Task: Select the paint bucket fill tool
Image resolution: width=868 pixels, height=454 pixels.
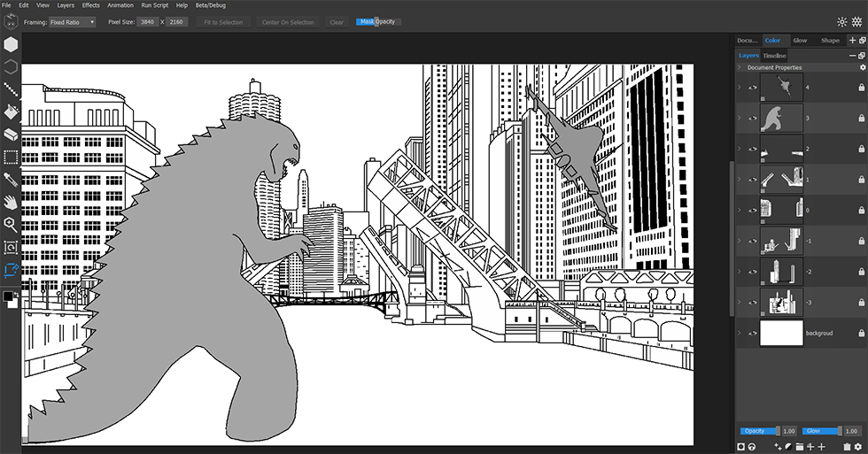Action: click(11, 112)
